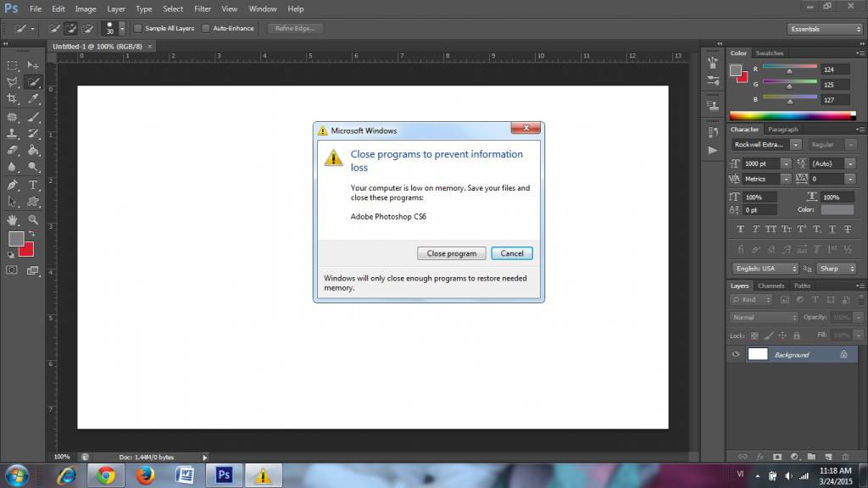Create a new group folder icon
Viewport: 868px width, 488px height.
coord(811,457)
